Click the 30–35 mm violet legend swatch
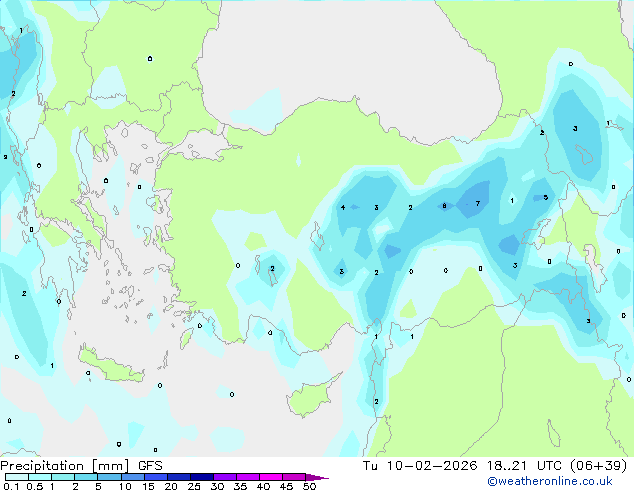 [x=225, y=477]
